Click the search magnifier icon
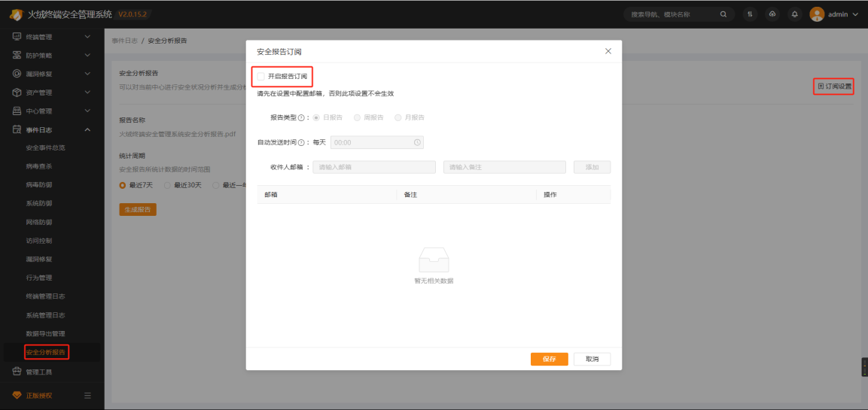This screenshot has width=868, height=410. [x=723, y=14]
